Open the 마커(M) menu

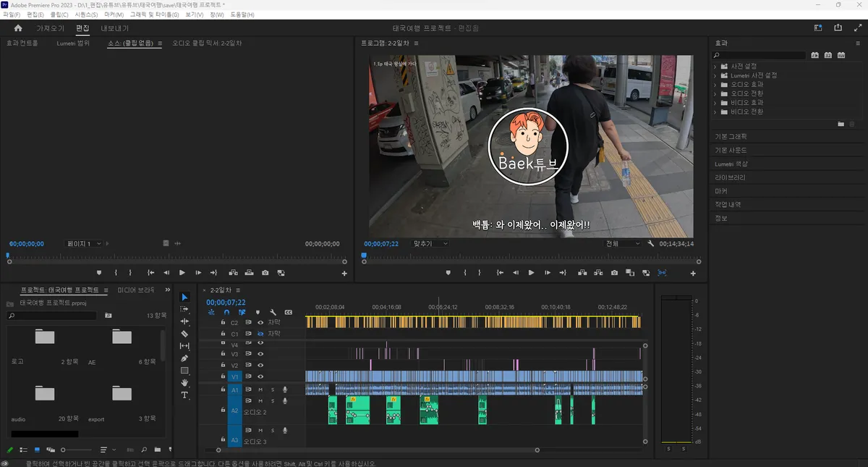pos(114,14)
